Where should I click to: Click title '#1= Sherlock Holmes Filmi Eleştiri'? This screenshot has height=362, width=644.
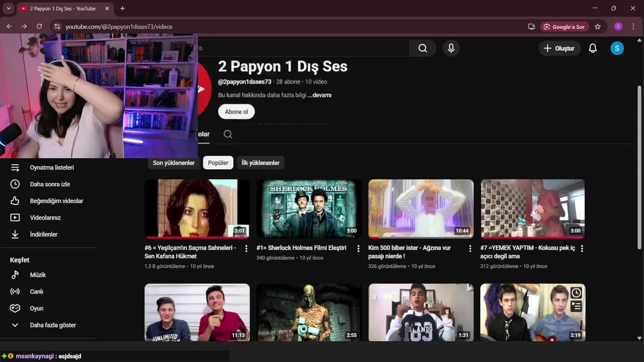tap(301, 248)
